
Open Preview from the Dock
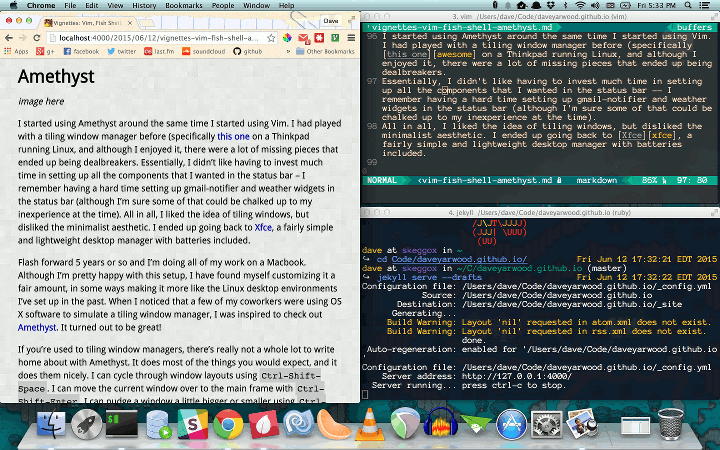(x=581, y=423)
